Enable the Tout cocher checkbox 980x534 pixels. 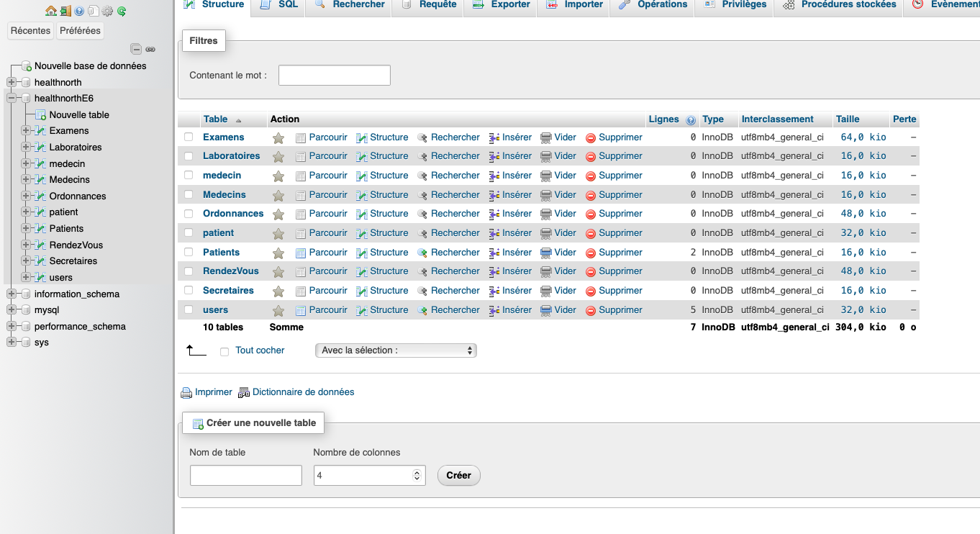coord(224,351)
